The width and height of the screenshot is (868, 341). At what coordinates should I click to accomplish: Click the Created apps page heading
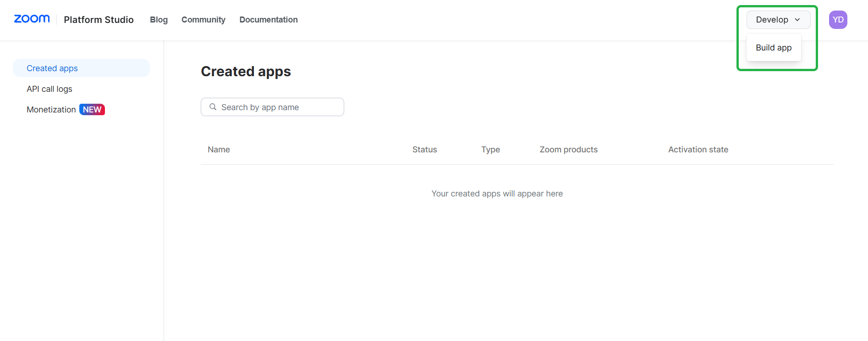(x=246, y=72)
